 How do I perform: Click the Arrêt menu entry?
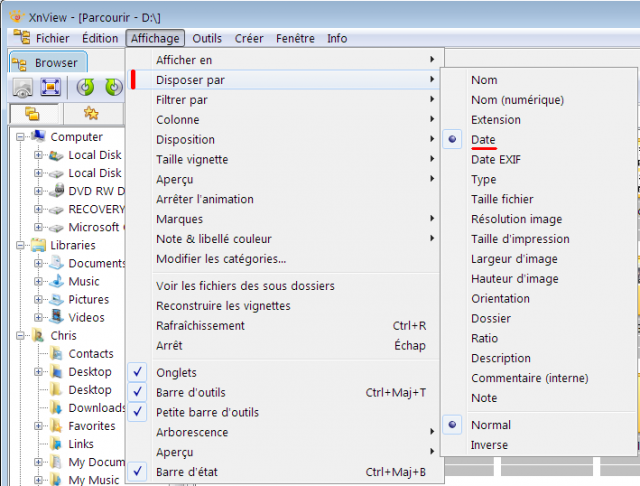click(284, 345)
